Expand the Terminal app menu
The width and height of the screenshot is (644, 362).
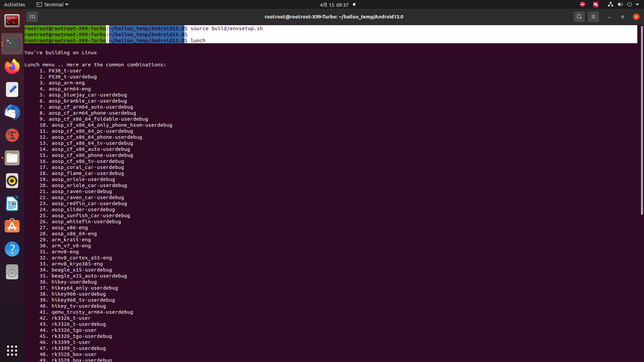[52, 5]
